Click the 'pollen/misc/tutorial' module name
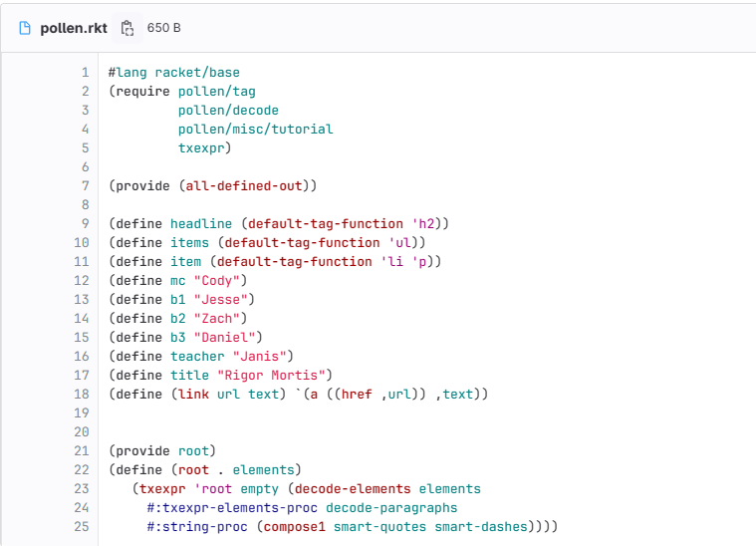 (x=256, y=129)
